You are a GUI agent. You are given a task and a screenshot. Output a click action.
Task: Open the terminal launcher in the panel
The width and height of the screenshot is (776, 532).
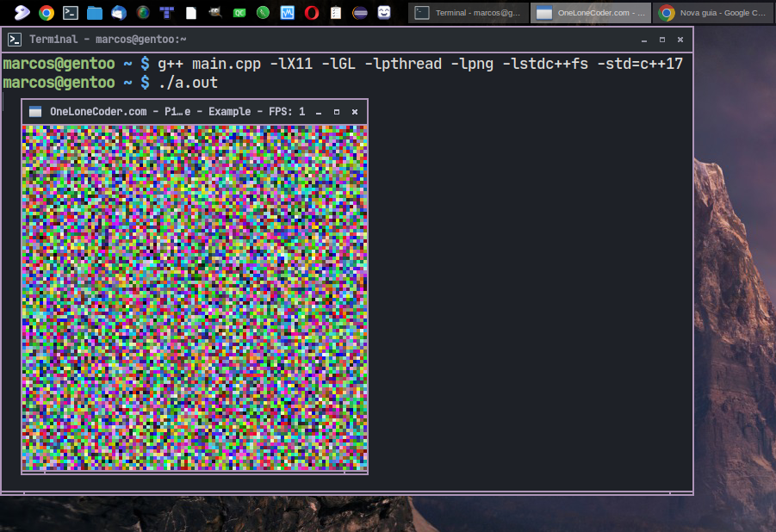coord(71,12)
